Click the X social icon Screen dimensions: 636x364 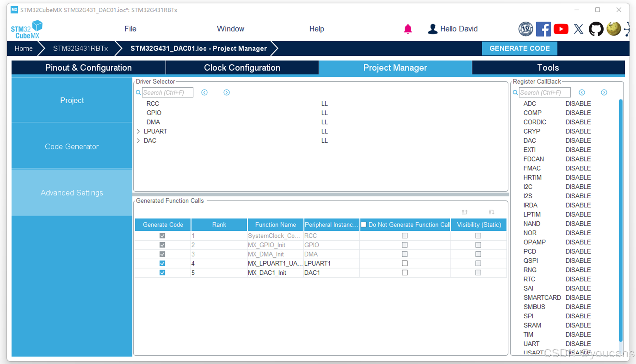coord(578,29)
